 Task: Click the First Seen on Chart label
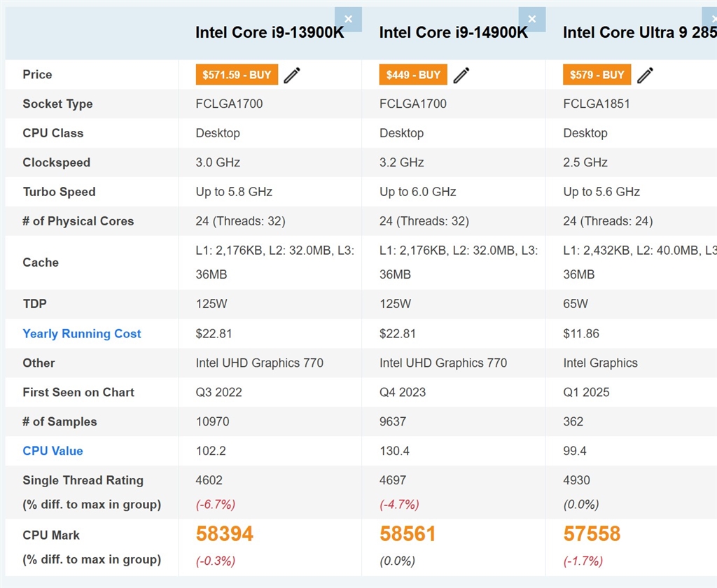78,392
